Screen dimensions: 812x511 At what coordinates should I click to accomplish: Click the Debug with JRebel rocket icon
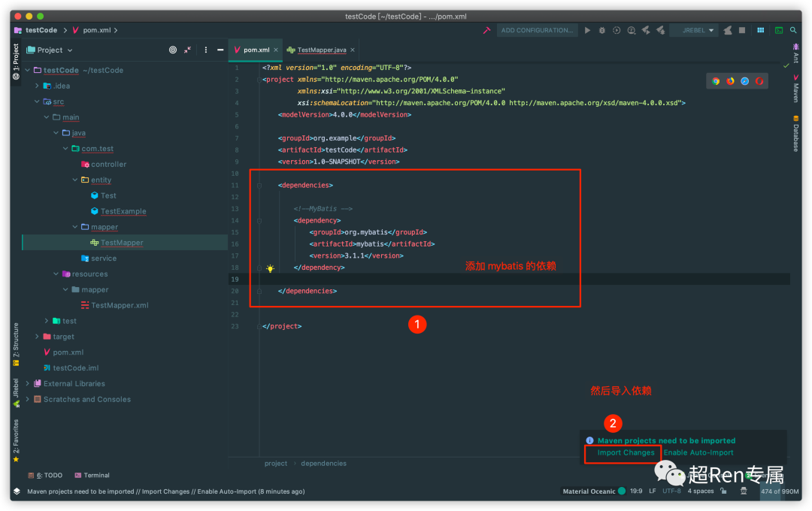(660, 31)
